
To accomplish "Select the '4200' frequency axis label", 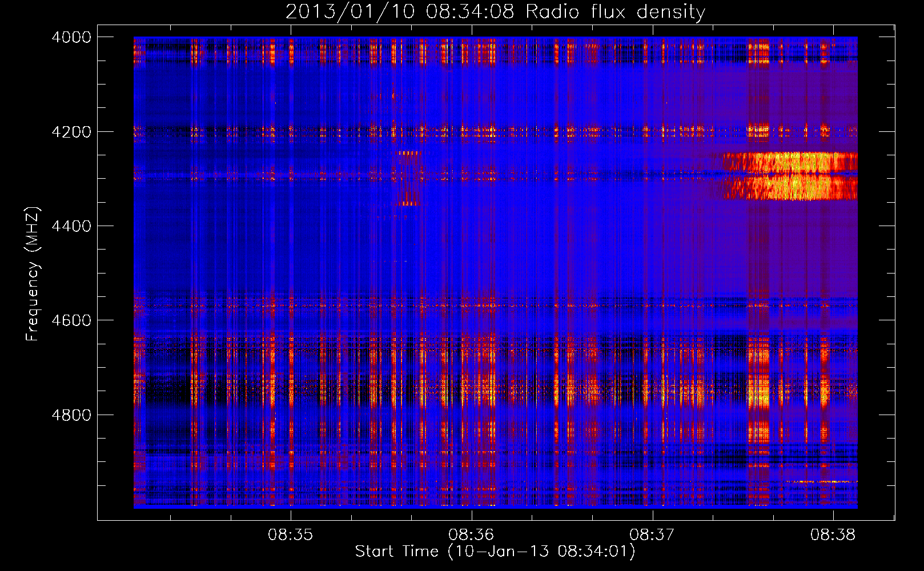I will 71,132.
